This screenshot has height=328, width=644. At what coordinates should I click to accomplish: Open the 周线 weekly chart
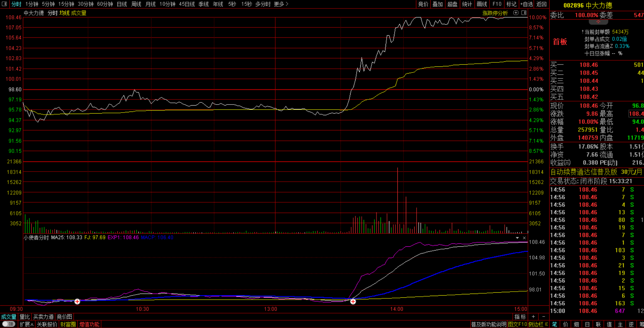coord(136,4)
